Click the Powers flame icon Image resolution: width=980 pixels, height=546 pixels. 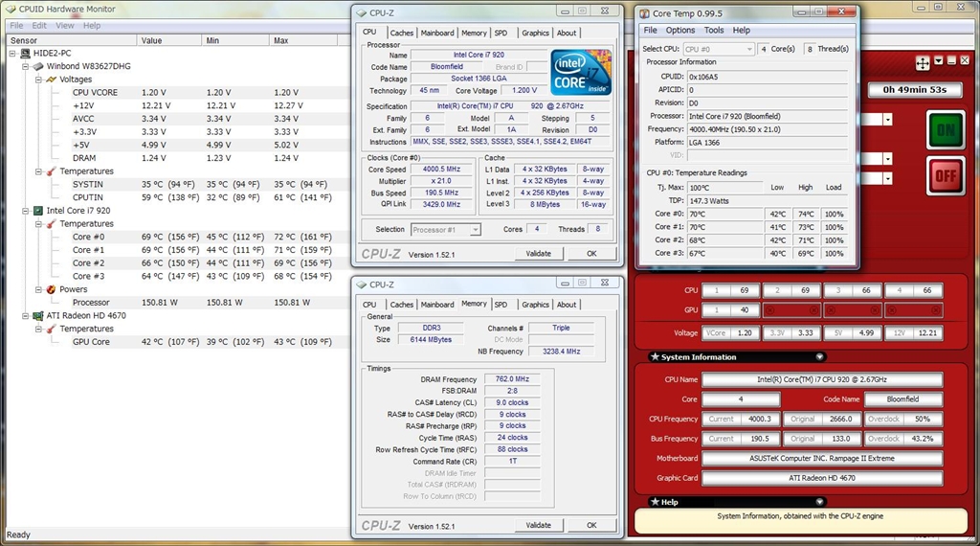pyautogui.click(x=52, y=289)
